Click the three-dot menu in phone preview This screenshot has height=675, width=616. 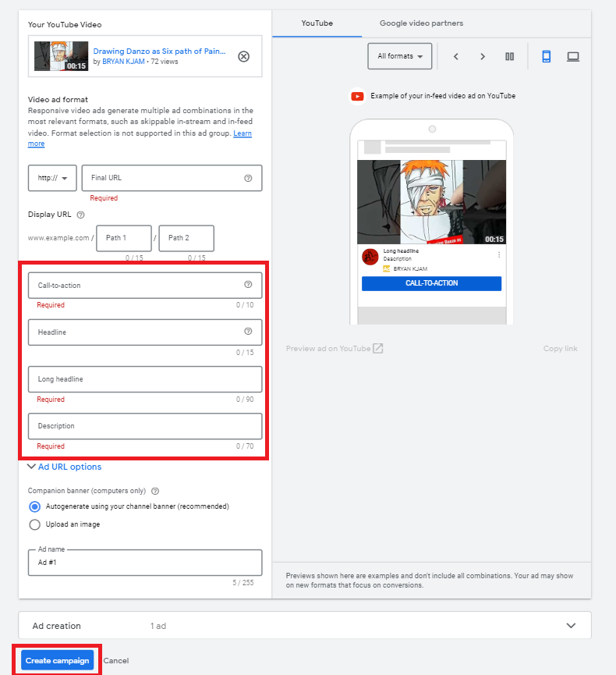click(x=499, y=255)
